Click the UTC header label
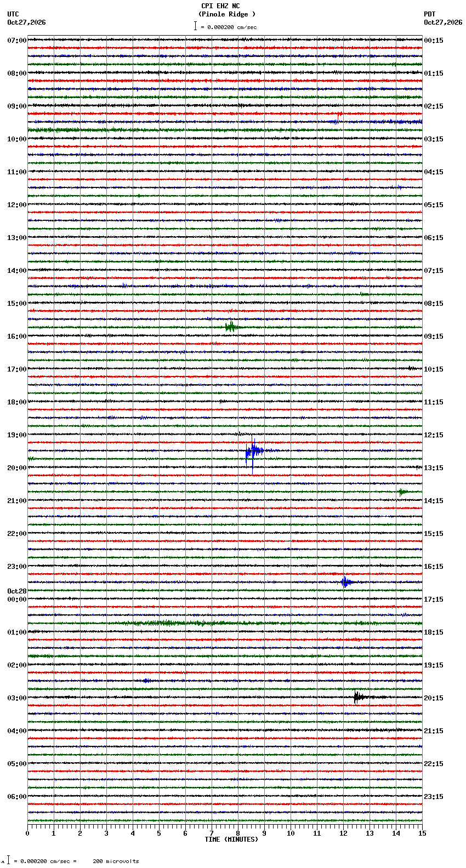Screen dimensions: 466x868 click(13, 14)
